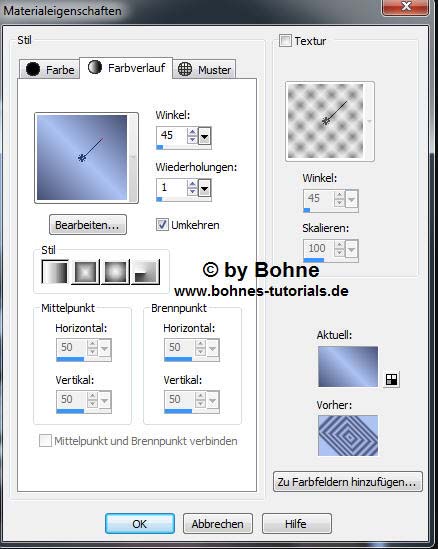The width and height of the screenshot is (438, 549).
Task: Select the sunburst gradient style icon
Action: pyautogui.click(x=116, y=272)
